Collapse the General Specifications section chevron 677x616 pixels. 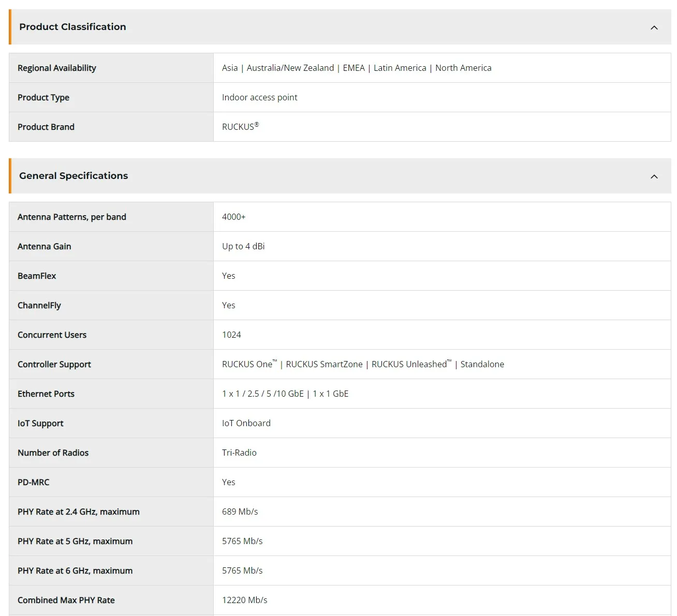point(654,176)
